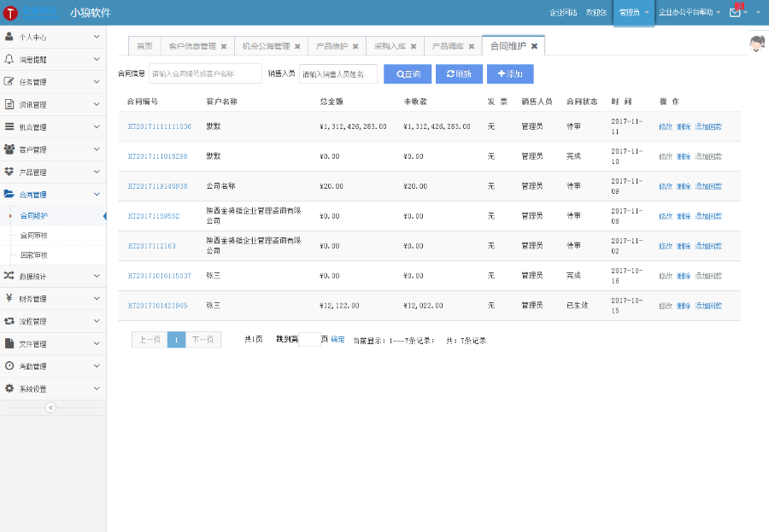Viewport: 769px width, 532px height.
Task: Click the 流程管理 retweet icon
Action: point(9,321)
